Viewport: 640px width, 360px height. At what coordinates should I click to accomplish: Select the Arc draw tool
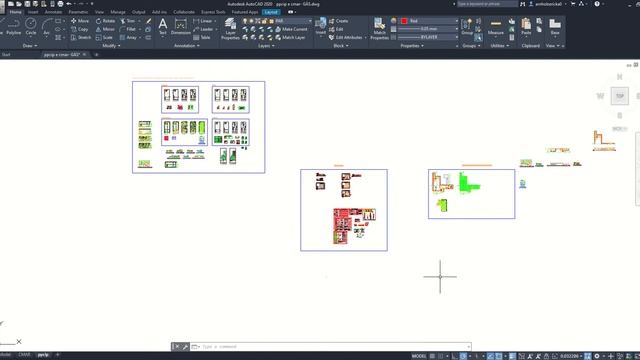[47, 27]
